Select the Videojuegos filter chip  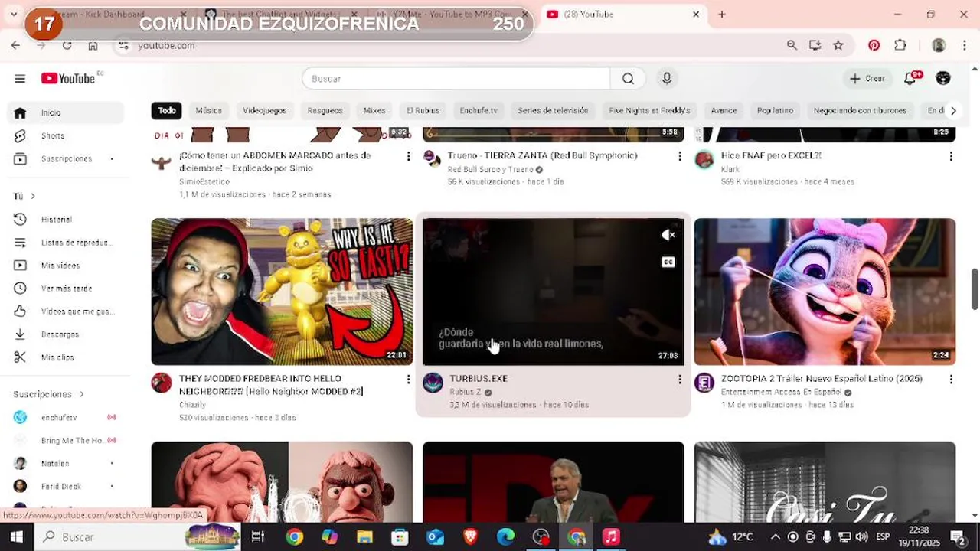[x=265, y=111]
